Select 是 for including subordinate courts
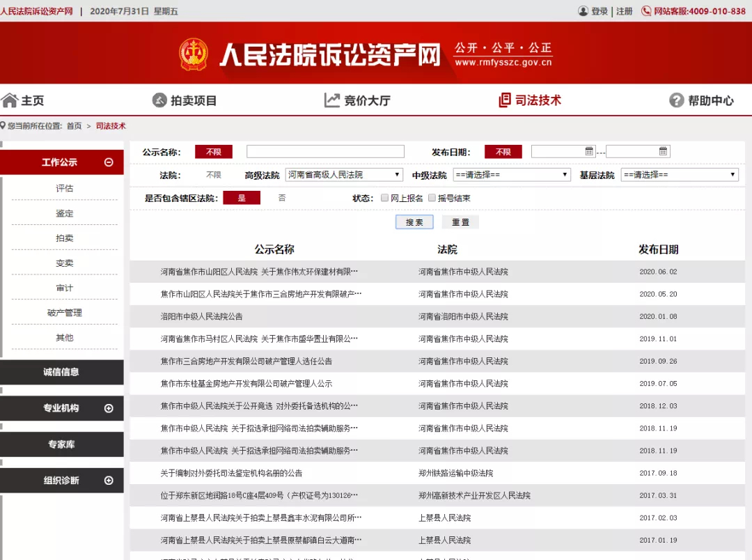The height and width of the screenshot is (560, 752). tap(242, 198)
